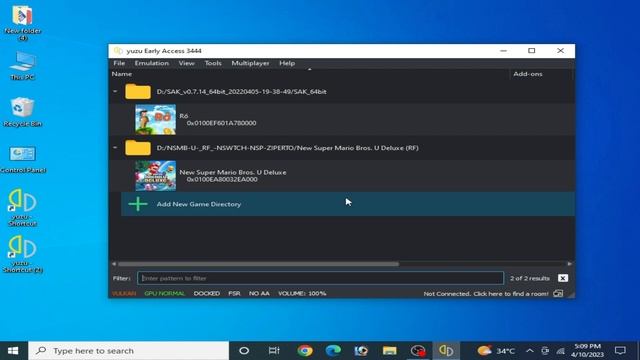Screen dimensions: 640x360
Task: Click Not Connected find a room link
Action: [x=486, y=293]
